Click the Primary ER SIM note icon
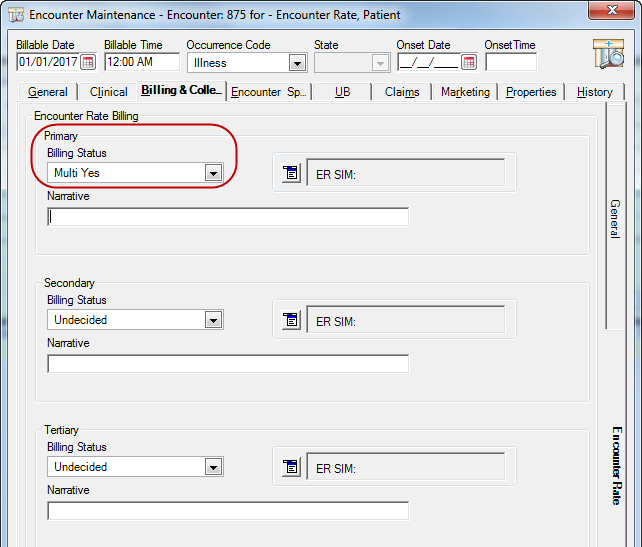 coord(291,173)
